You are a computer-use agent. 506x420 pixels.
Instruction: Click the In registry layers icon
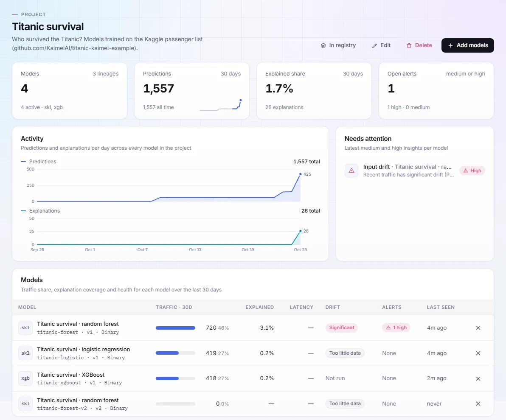[x=323, y=45]
